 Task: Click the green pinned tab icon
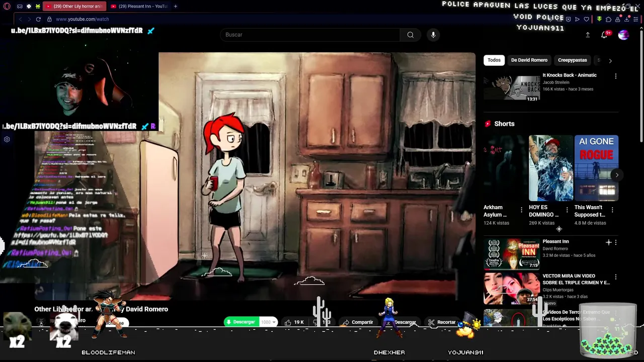click(x=38, y=7)
